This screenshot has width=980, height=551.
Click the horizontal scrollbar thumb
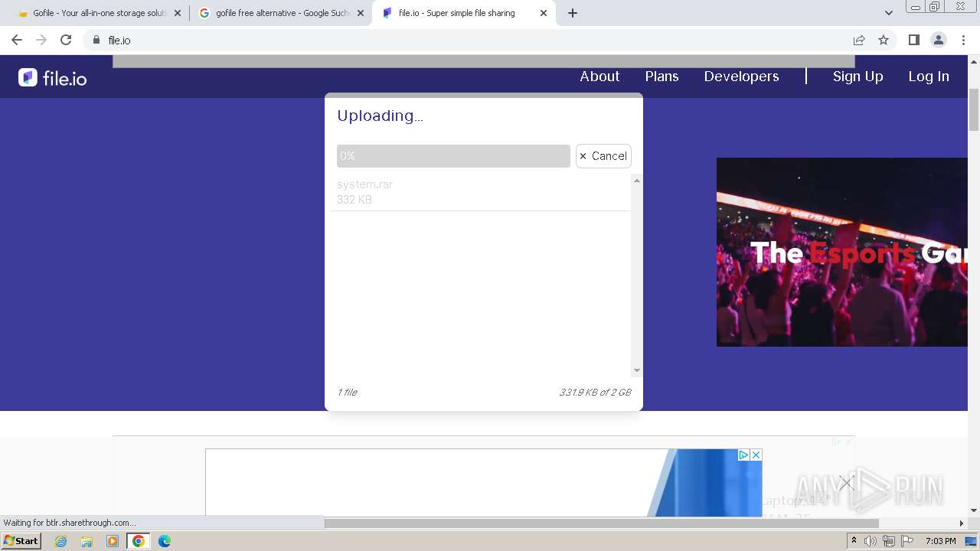601,523
